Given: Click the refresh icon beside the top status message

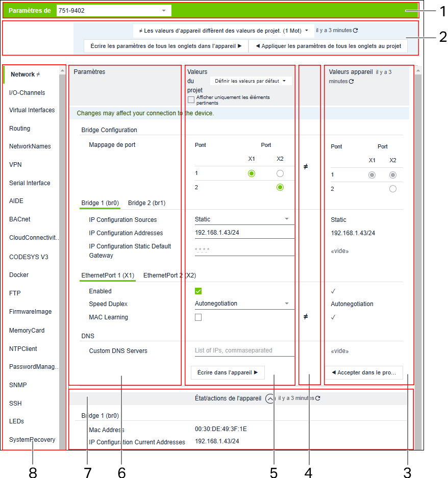Looking at the screenshot, I should click(x=356, y=31).
